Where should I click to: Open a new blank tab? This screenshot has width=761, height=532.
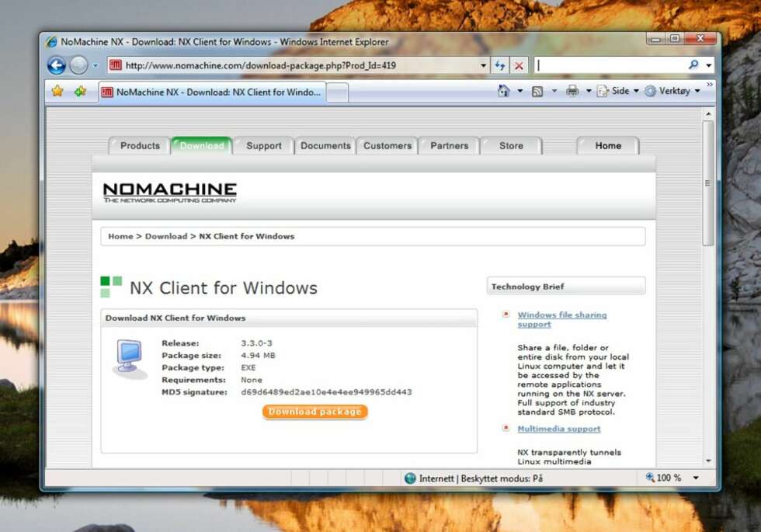point(337,92)
